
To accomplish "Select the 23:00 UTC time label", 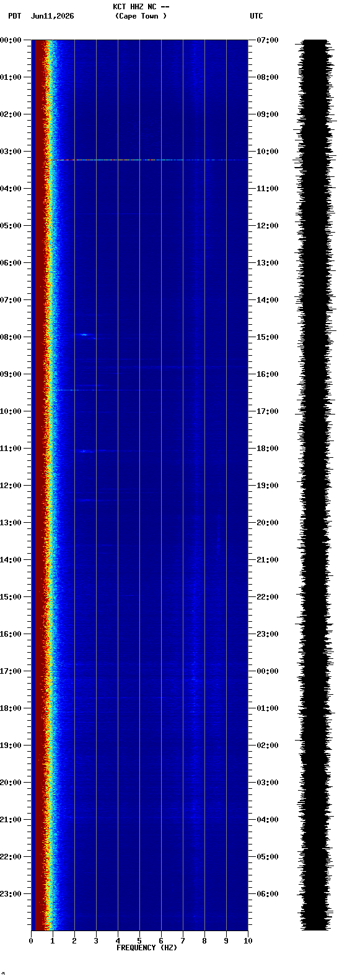I will pyautogui.click(x=268, y=634).
